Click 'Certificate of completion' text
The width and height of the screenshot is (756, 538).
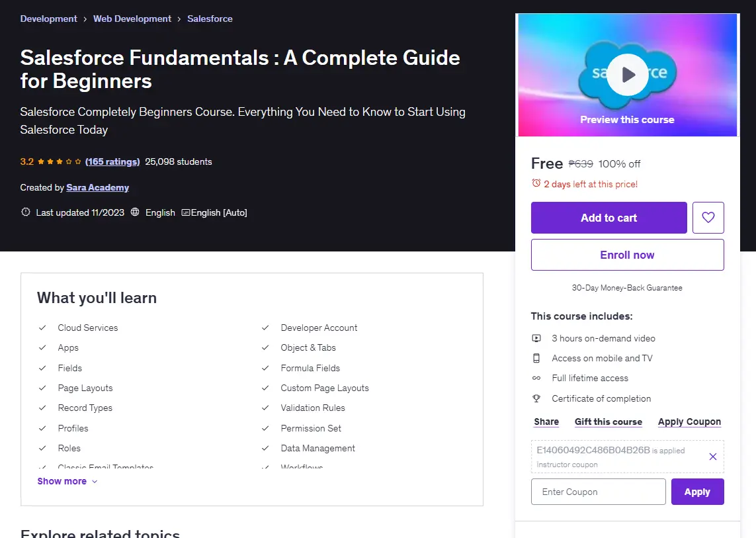tap(601, 398)
